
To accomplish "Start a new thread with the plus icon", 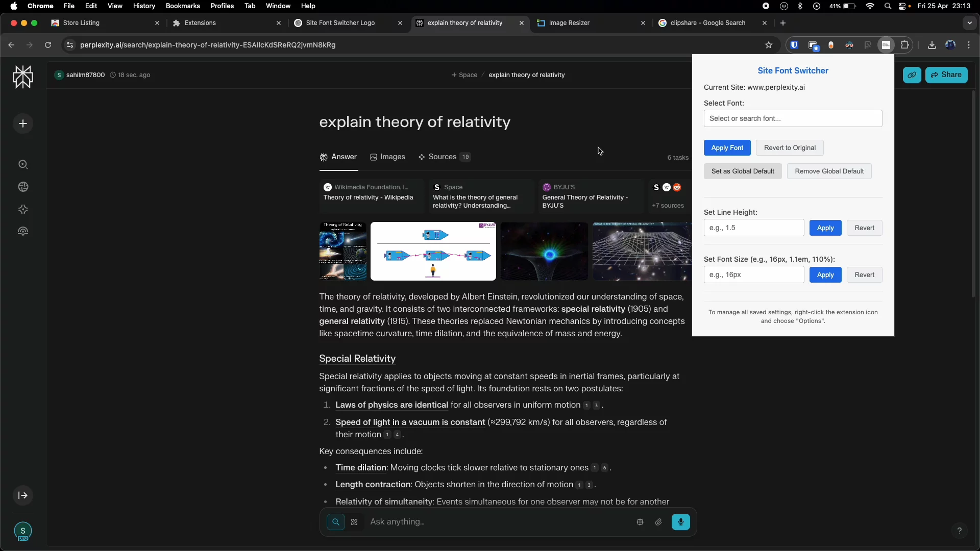I will [x=22, y=123].
